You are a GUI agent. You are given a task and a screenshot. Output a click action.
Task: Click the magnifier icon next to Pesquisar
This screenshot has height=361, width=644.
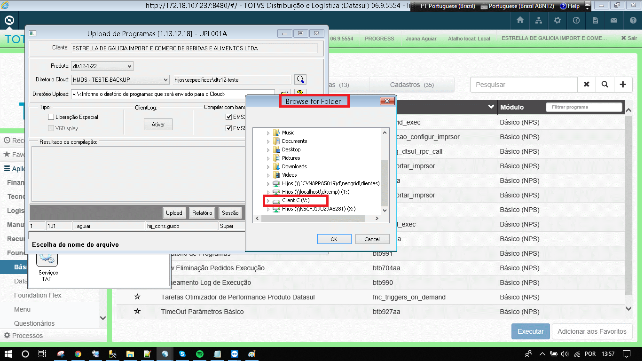click(x=605, y=85)
